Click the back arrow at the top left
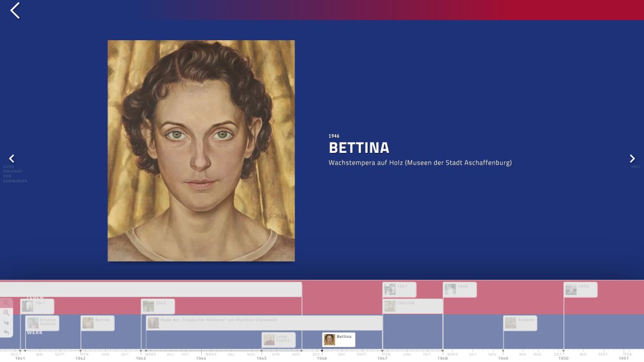 15,10
